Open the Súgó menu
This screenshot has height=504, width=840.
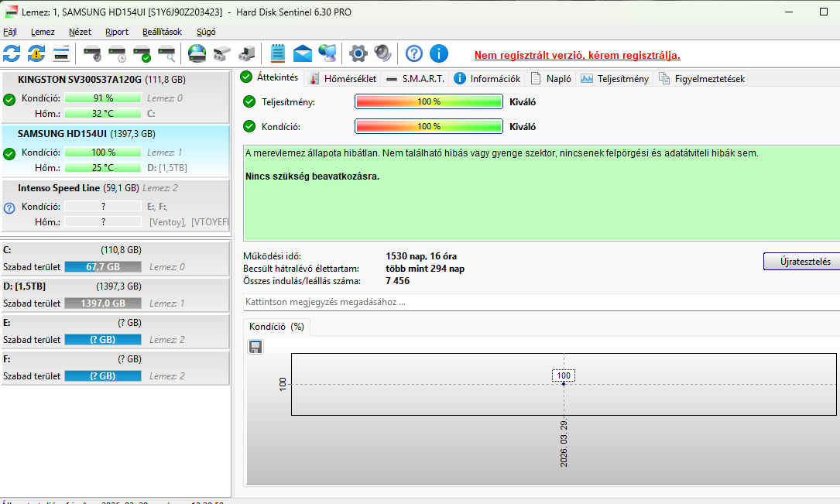coord(206,32)
